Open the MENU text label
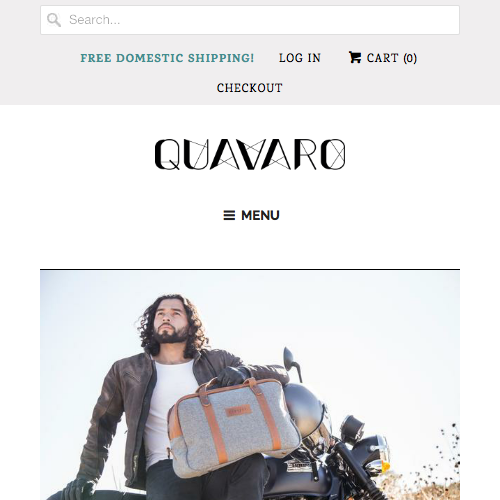 (260, 215)
